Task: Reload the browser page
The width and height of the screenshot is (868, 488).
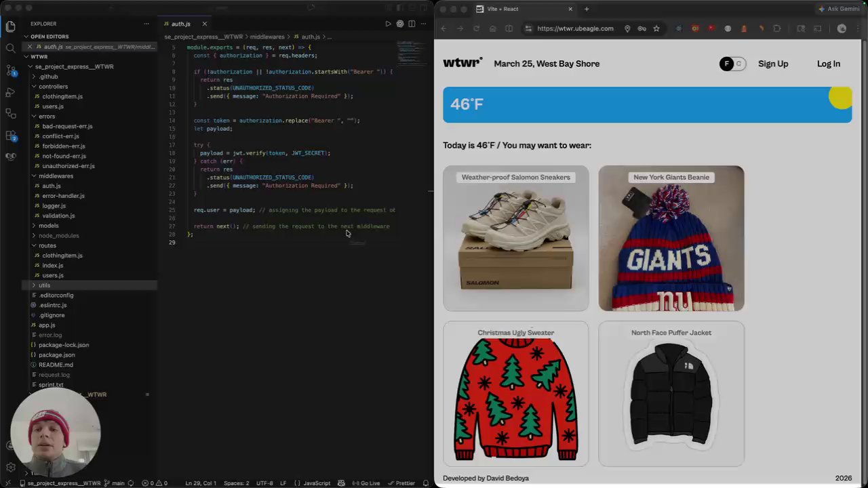Action: (x=476, y=28)
